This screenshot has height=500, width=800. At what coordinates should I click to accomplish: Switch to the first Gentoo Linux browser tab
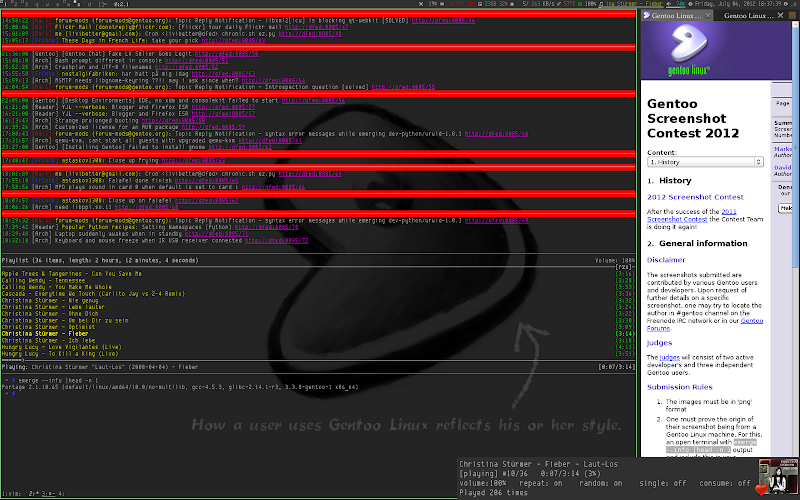[676, 15]
